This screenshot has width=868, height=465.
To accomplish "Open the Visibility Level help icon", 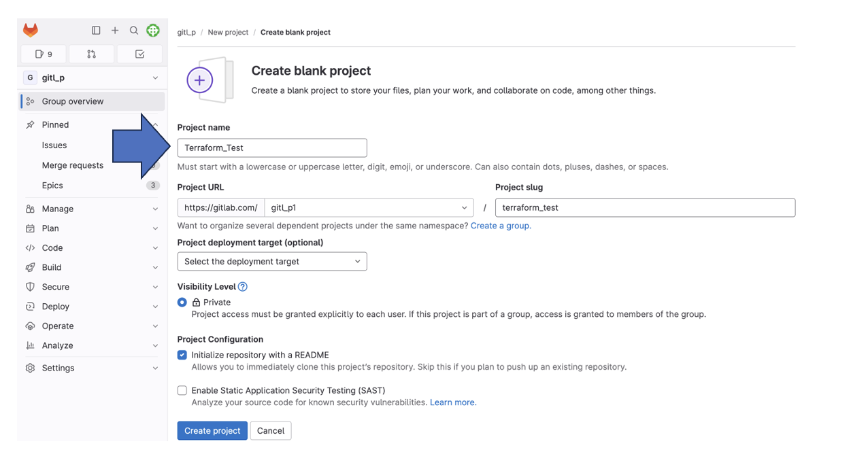I will click(x=242, y=286).
